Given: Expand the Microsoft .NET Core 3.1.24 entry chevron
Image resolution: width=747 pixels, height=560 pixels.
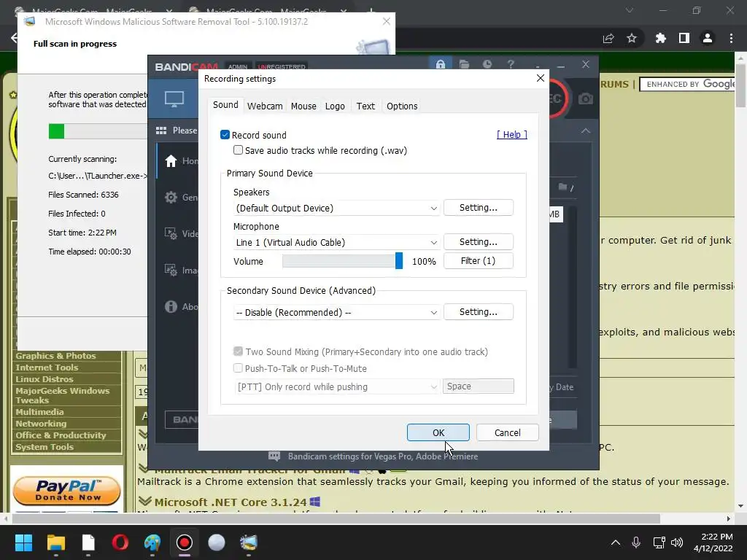Looking at the screenshot, I should point(145,502).
